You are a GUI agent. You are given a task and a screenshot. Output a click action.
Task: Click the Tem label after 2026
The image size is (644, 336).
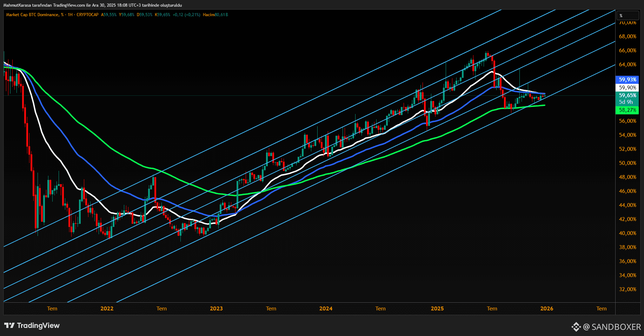(602, 309)
